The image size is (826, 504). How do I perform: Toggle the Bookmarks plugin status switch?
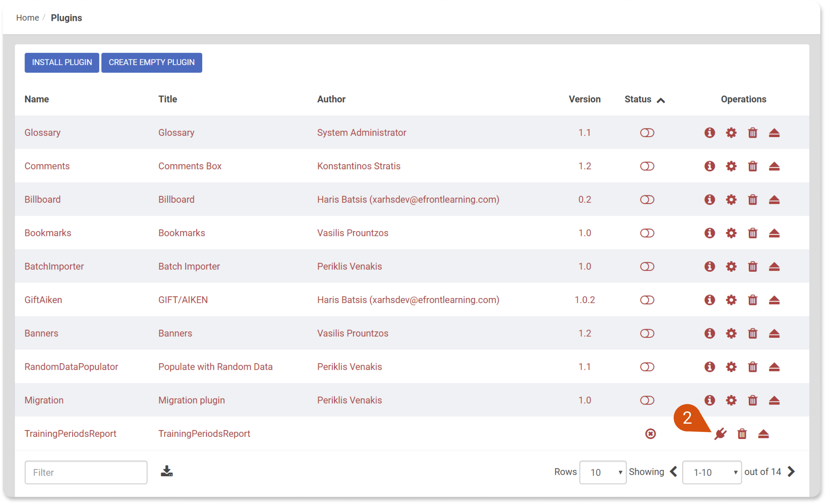647,233
